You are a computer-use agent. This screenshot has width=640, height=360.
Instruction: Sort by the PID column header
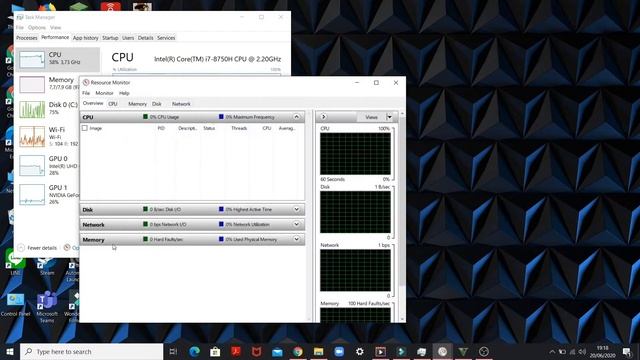tap(161, 128)
